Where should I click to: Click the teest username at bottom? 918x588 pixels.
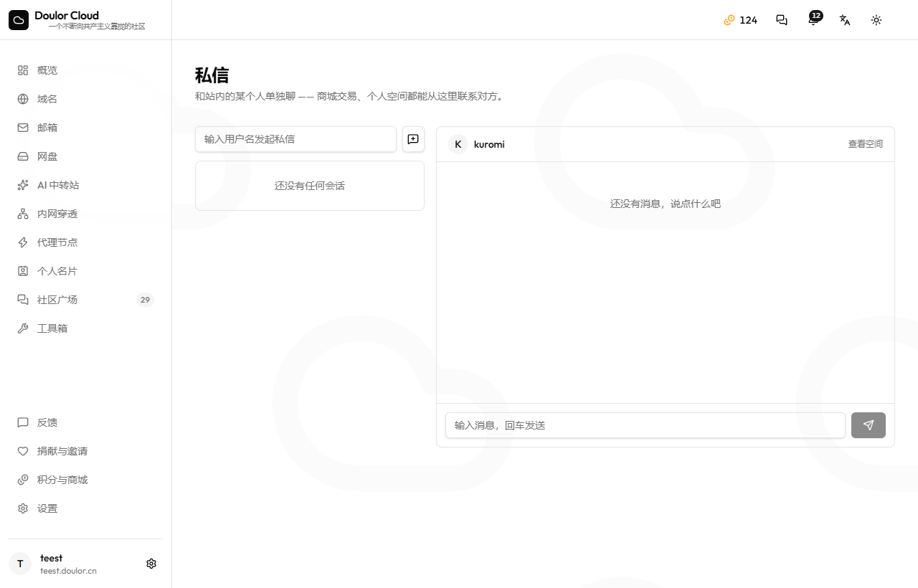[51, 558]
